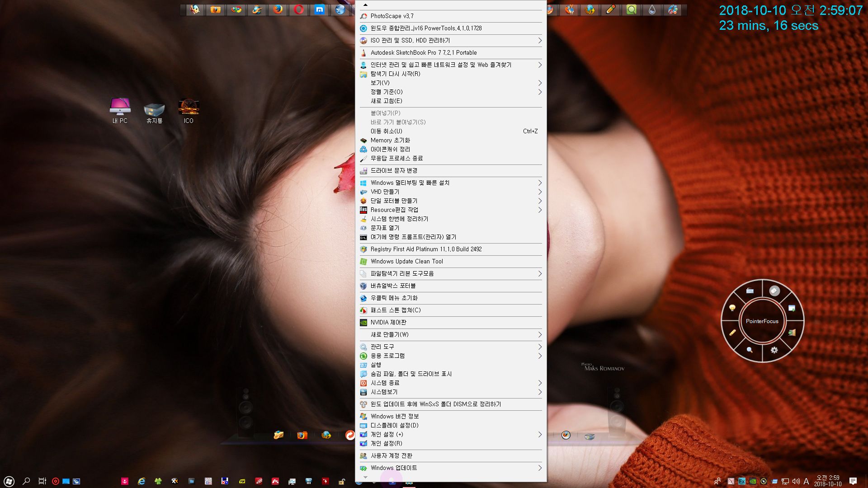Open 드라이브 문자 변경 menu entry

(x=451, y=170)
